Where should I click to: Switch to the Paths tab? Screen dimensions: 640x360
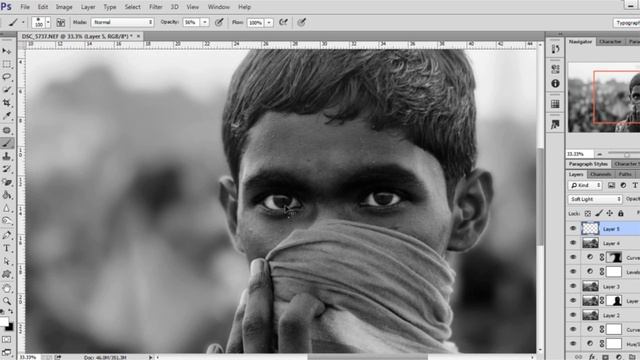click(625, 174)
